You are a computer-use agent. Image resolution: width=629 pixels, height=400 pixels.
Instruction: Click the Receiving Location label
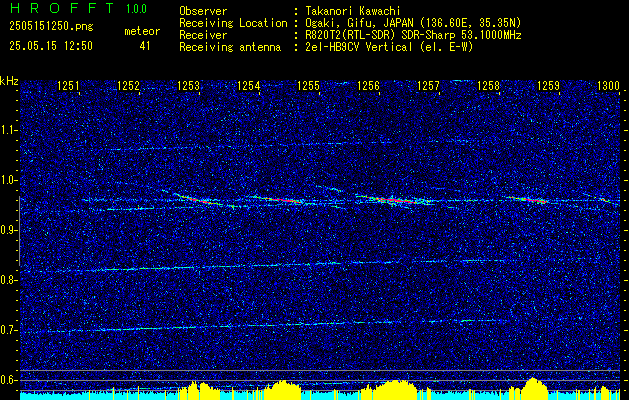pos(233,23)
